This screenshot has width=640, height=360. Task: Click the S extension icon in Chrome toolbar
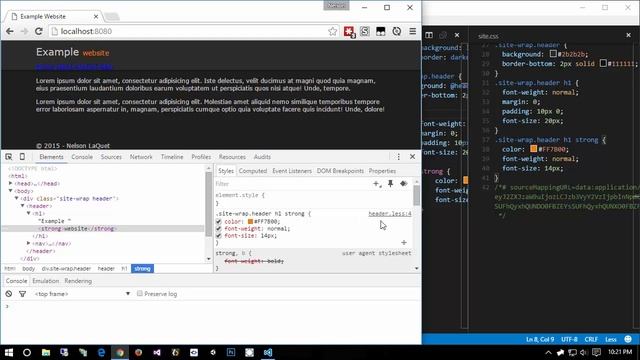pos(365,31)
